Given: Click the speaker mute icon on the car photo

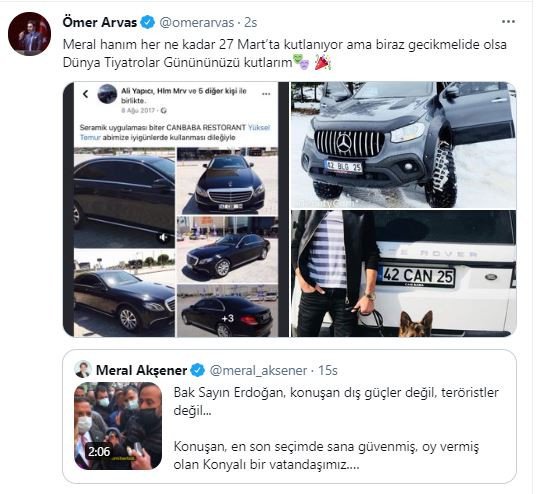Looking at the screenshot, I should (163, 237).
